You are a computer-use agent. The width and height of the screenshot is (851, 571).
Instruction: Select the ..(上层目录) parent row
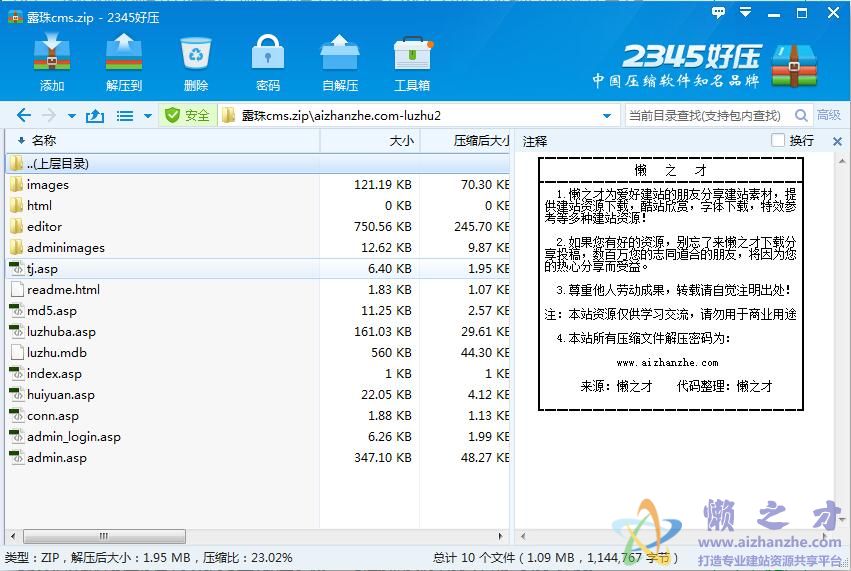258,163
